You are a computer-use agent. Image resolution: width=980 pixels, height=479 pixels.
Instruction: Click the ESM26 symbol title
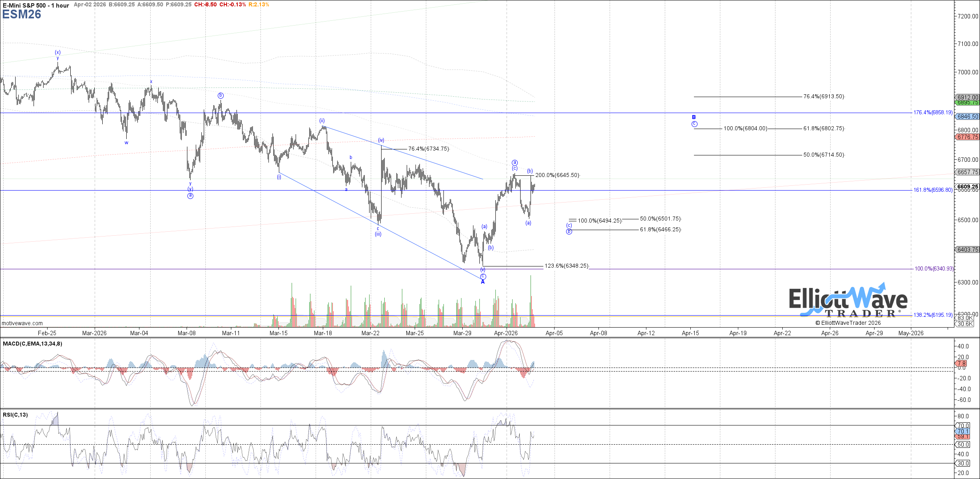coord(22,14)
